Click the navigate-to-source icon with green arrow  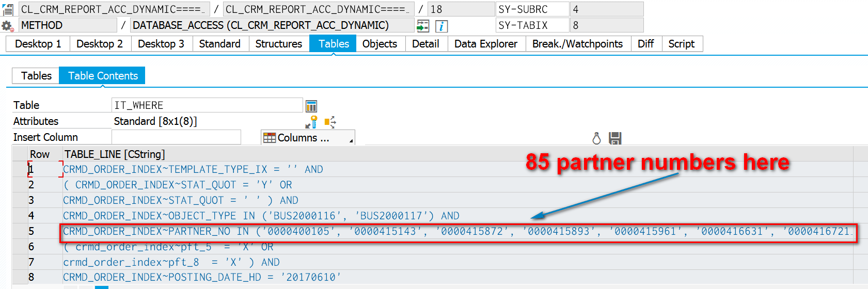[x=423, y=26]
